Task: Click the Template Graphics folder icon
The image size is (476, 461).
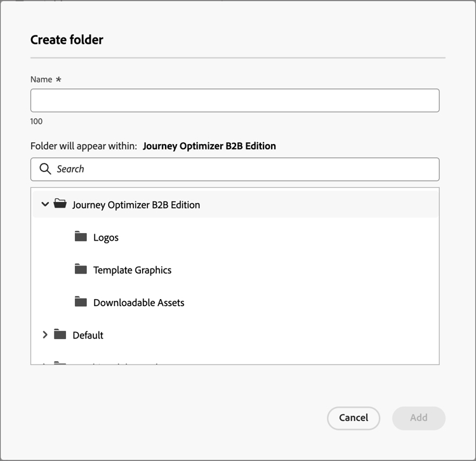Action: point(81,269)
